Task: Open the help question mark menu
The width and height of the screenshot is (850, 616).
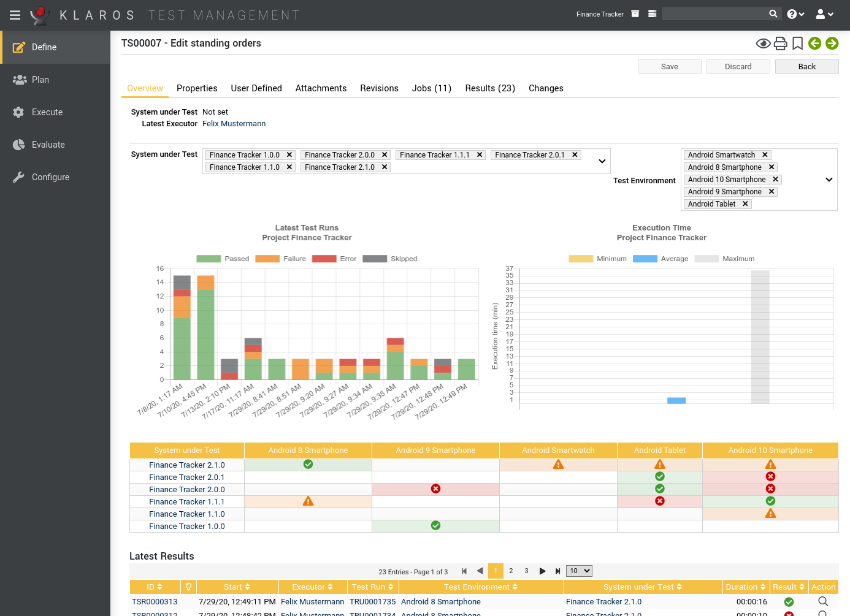Action: (795, 14)
